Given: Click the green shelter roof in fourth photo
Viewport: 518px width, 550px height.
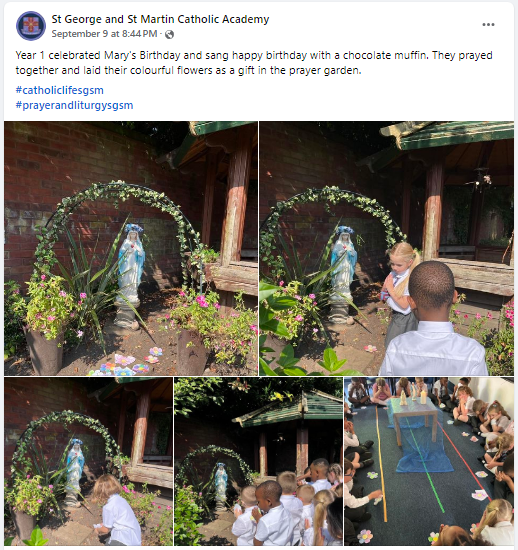Looking at the screenshot, I should click(x=289, y=409).
